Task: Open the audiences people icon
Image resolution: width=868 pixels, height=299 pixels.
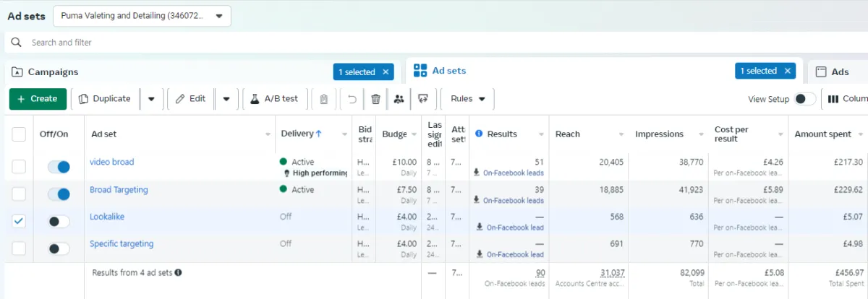Action: click(x=399, y=99)
